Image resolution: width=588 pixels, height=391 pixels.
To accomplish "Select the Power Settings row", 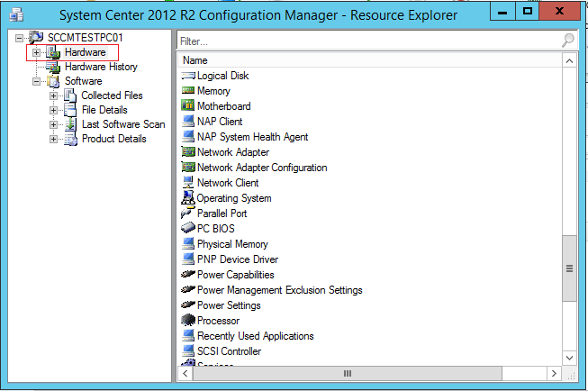I will [370, 305].
